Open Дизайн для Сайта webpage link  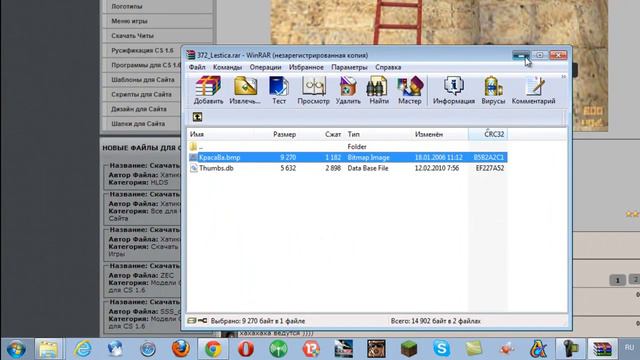(x=139, y=109)
